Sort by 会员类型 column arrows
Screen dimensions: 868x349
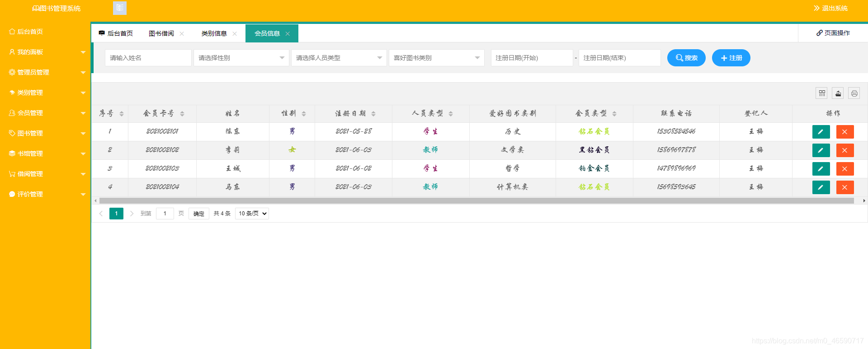(614, 114)
